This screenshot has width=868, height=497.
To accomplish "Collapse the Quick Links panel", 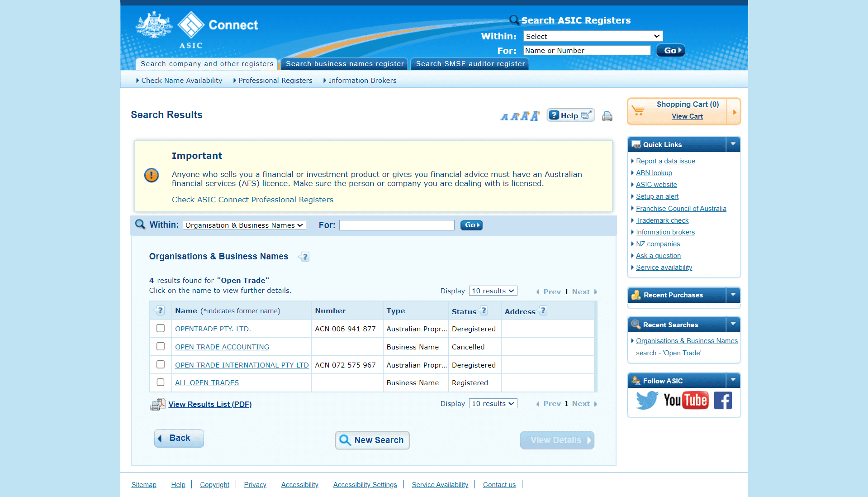I will click(x=733, y=144).
